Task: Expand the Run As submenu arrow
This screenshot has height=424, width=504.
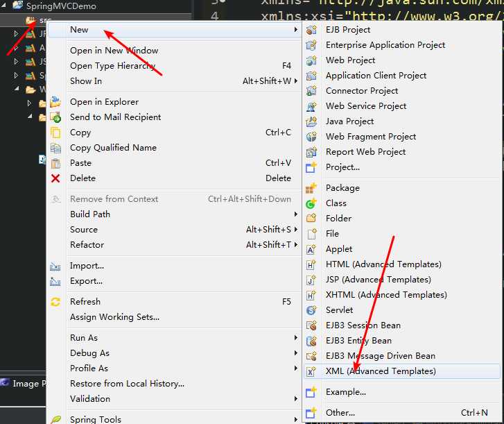Action: tap(295, 338)
